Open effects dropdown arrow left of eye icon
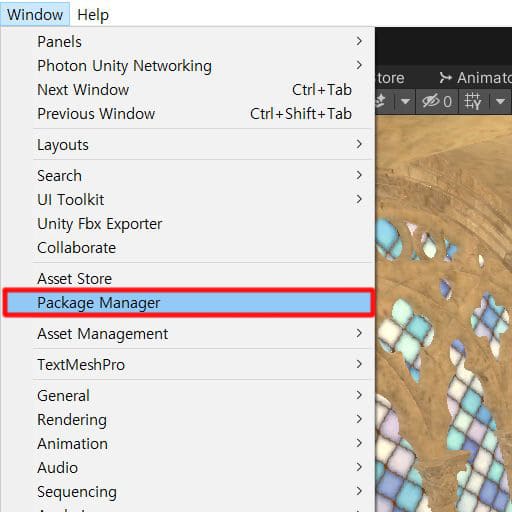 pyautogui.click(x=405, y=101)
